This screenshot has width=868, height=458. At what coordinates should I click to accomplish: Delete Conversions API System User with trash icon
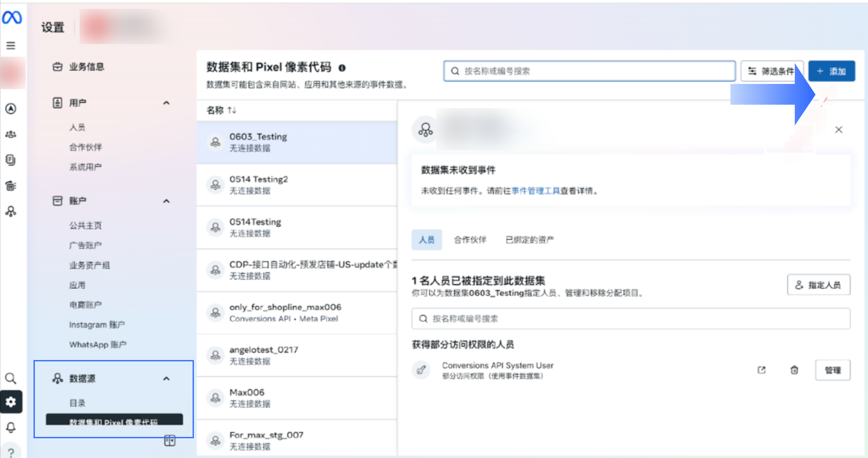click(794, 370)
